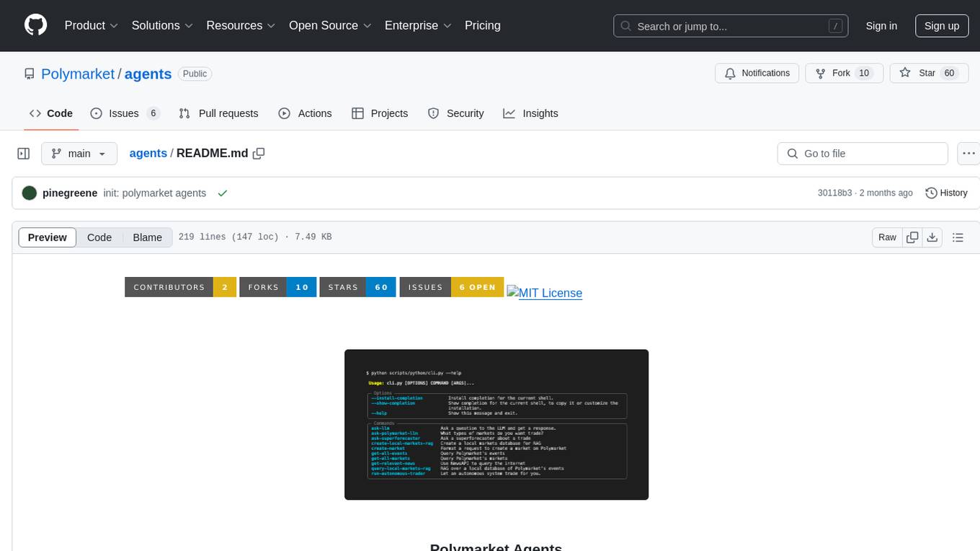Open the Polymarket owner profile
This screenshot has height=551, width=980.
coord(78,74)
